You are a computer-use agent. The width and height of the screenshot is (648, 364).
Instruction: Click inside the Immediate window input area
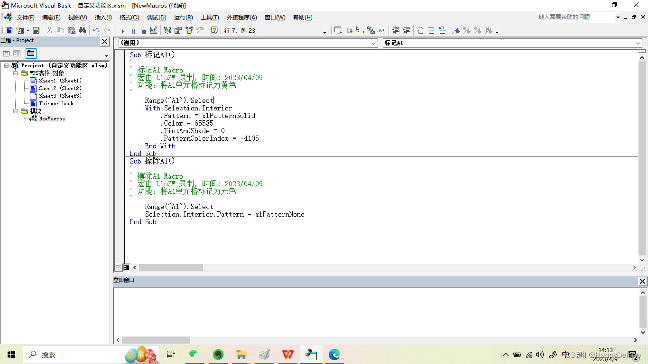coord(376,311)
